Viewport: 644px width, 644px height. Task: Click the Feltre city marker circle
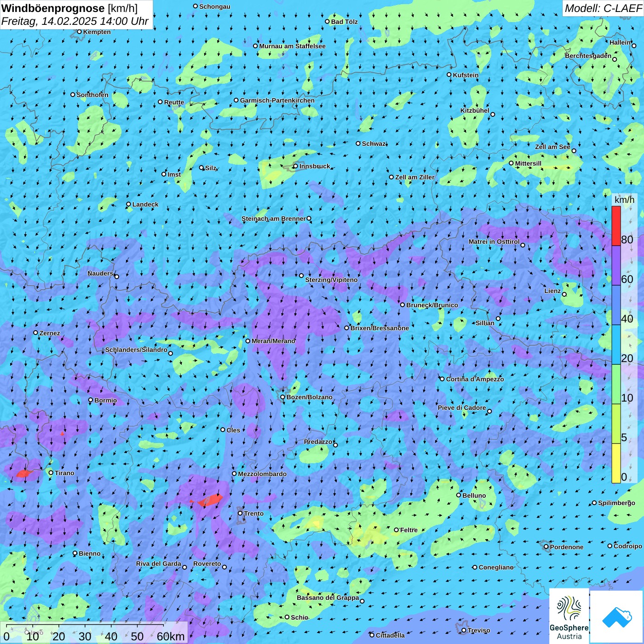(396, 530)
